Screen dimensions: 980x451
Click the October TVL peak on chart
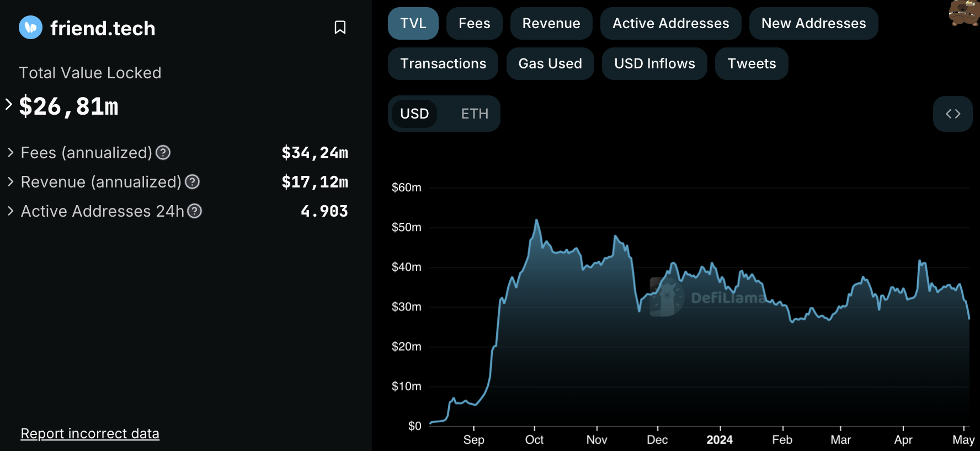pos(536,221)
